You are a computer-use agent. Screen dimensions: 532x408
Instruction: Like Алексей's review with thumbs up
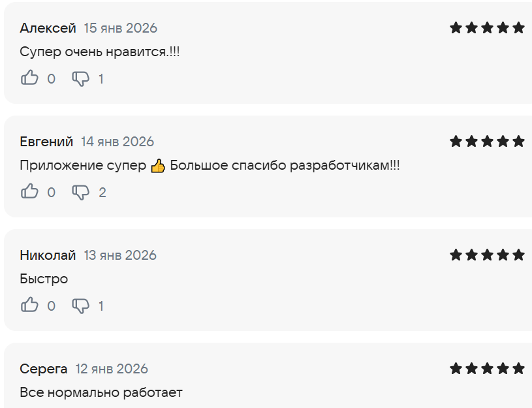point(30,78)
